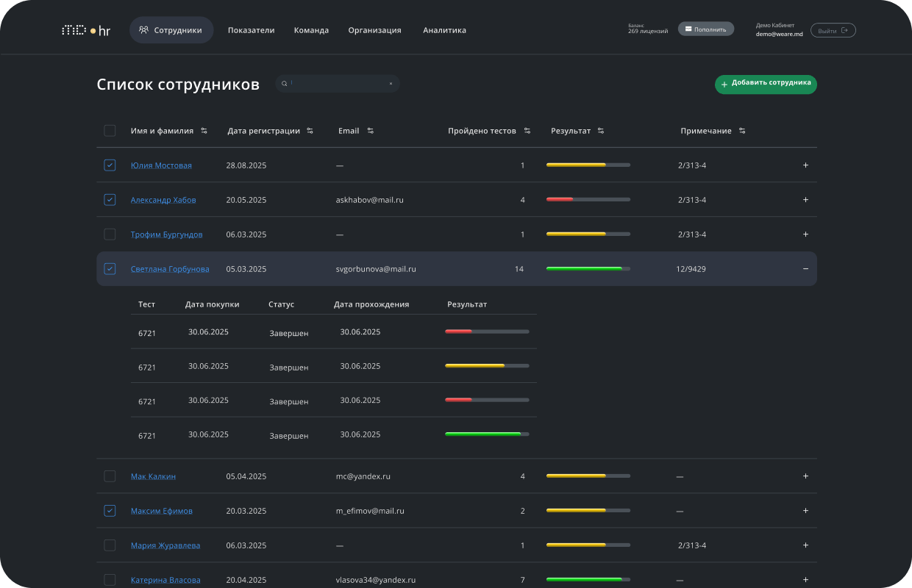Click Дата регистрации column filter icon
912x588 pixels.
[310, 131]
